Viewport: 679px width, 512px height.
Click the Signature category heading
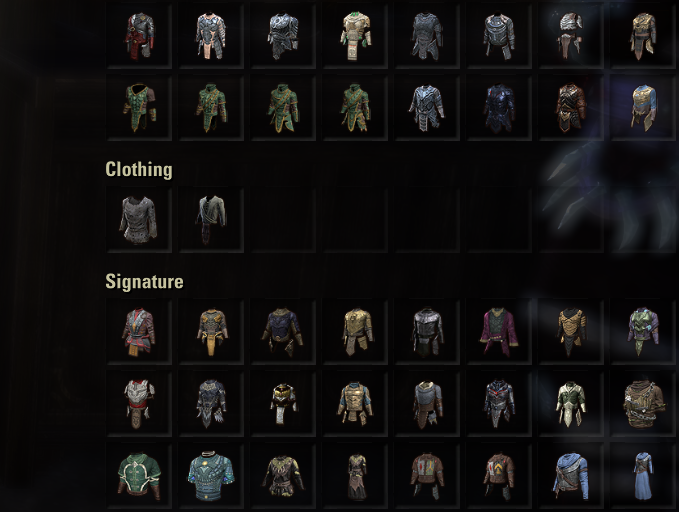(144, 282)
